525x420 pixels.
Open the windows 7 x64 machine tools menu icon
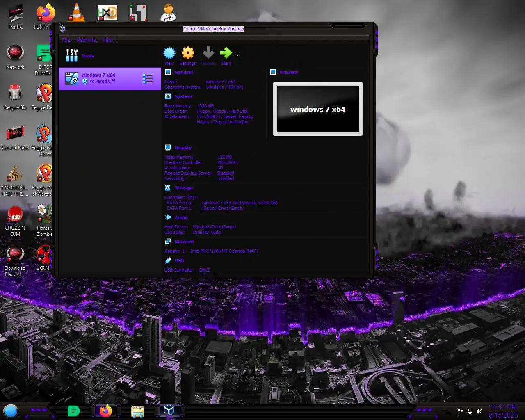click(x=148, y=78)
